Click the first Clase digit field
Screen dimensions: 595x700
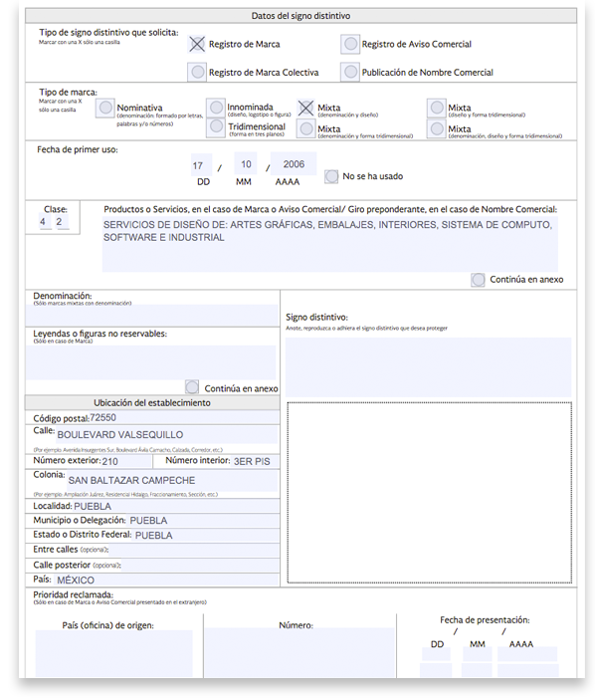[x=45, y=221]
